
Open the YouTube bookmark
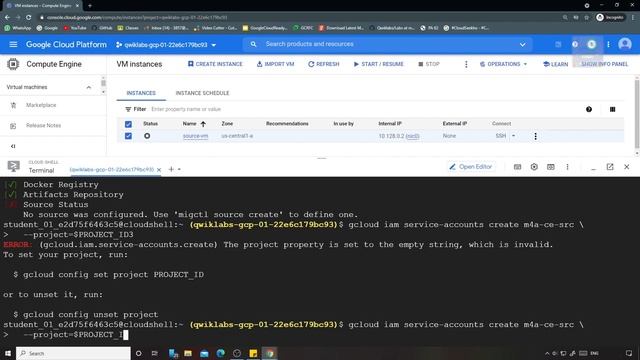point(75,28)
